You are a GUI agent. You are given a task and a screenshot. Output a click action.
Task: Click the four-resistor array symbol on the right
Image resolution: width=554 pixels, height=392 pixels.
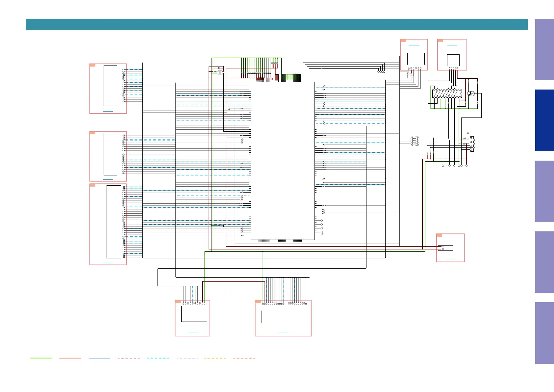[415, 141]
